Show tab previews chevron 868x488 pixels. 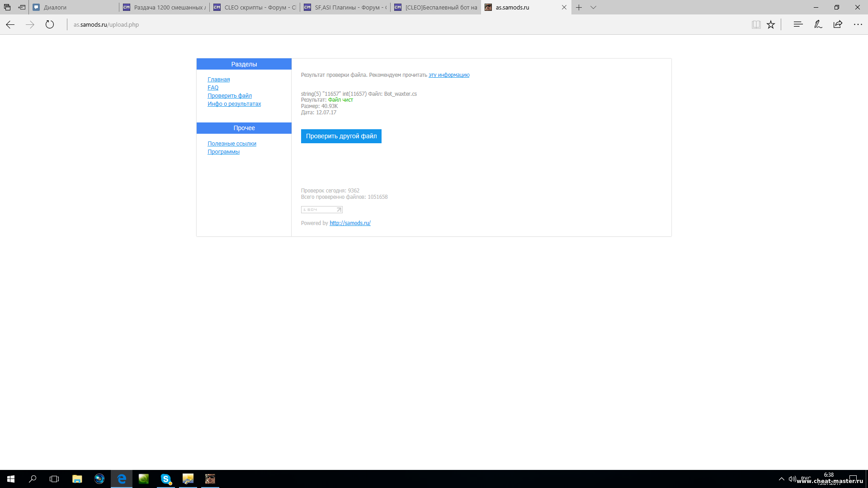593,7
